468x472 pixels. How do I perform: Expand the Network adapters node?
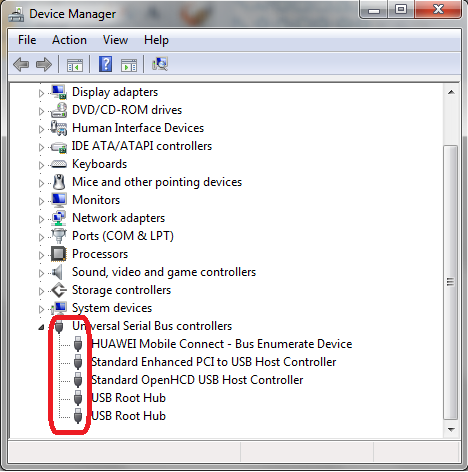pyautogui.click(x=41, y=219)
